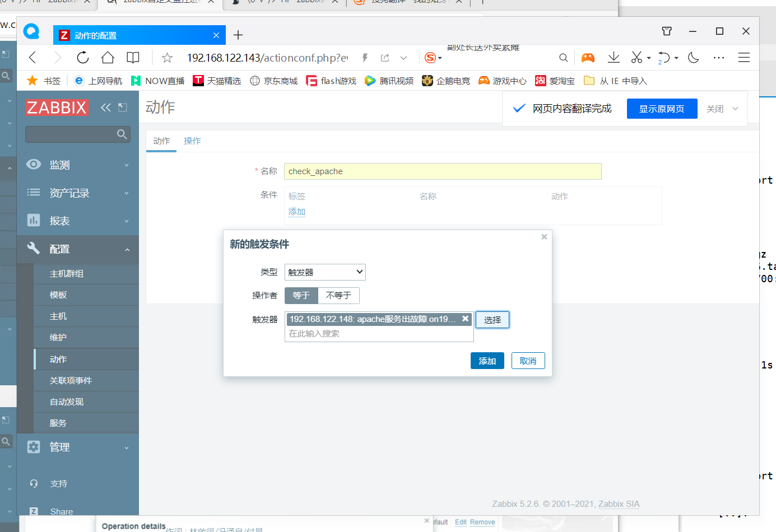Screen dimensions: 776x532
Task: Close the 动作的配置 browser tab
Action: (216, 35)
